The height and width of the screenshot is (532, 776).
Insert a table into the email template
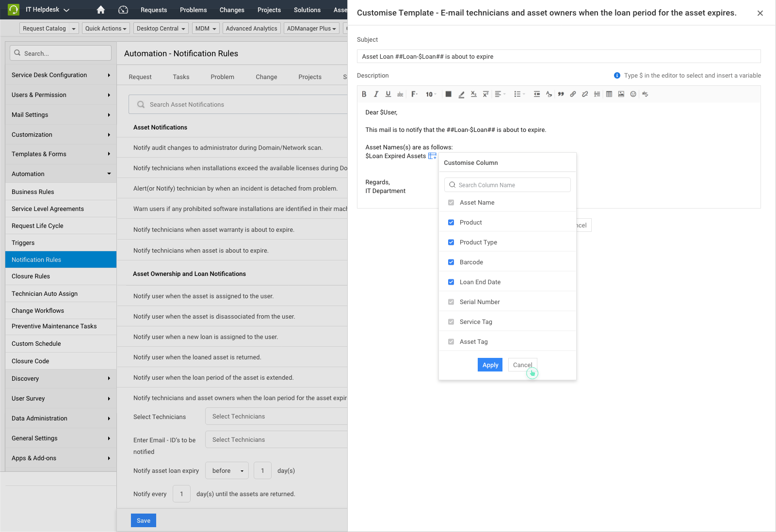tap(609, 94)
